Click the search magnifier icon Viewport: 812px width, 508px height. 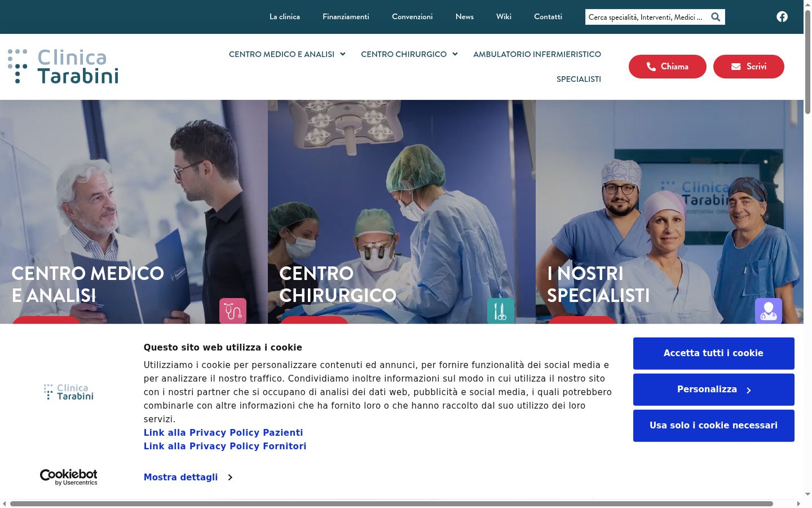tap(716, 17)
